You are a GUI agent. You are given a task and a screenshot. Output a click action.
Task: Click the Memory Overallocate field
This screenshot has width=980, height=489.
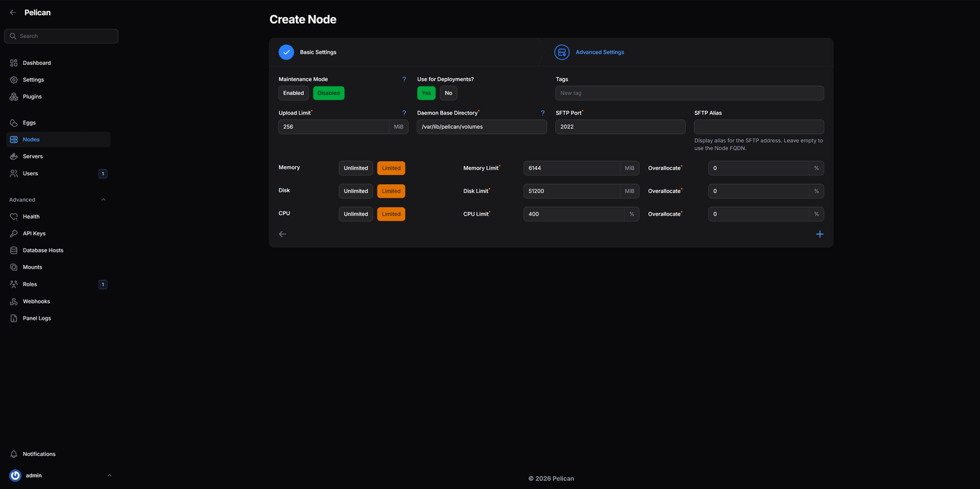(758, 168)
